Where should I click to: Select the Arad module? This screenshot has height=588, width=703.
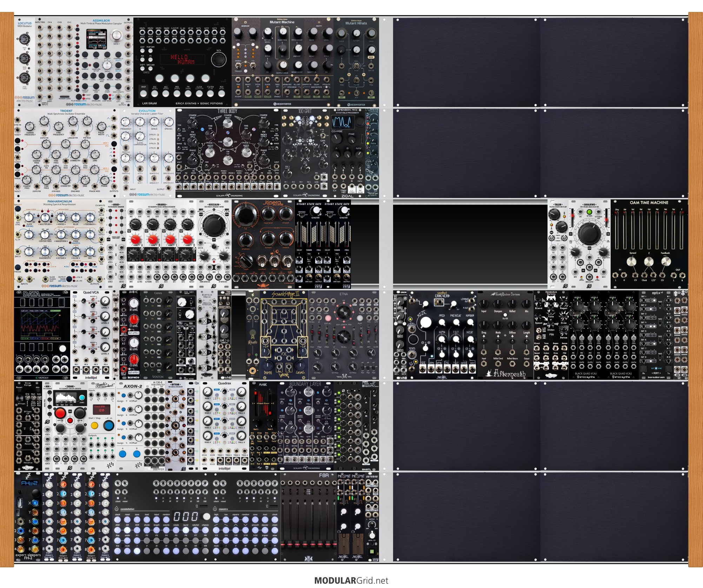click(x=116, y=244)
